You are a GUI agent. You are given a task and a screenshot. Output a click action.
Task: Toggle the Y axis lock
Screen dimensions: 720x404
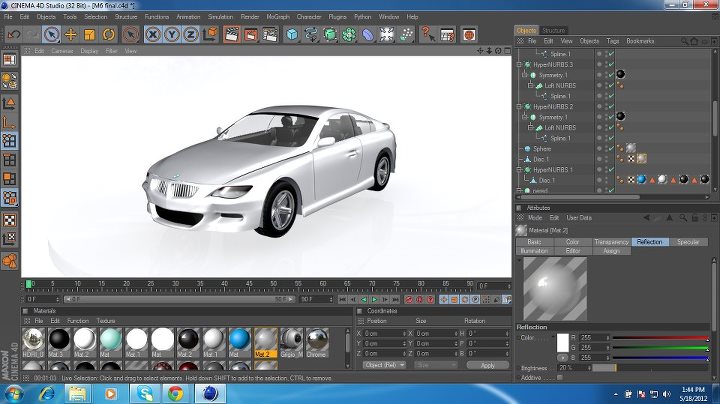click(172, 34)
